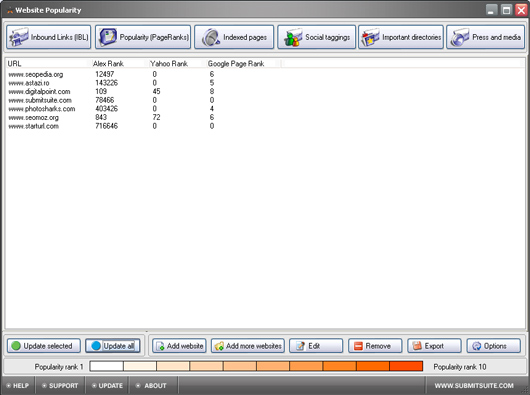Click the red Remove minus icon

pyautogui.click(x=358, y=346)
